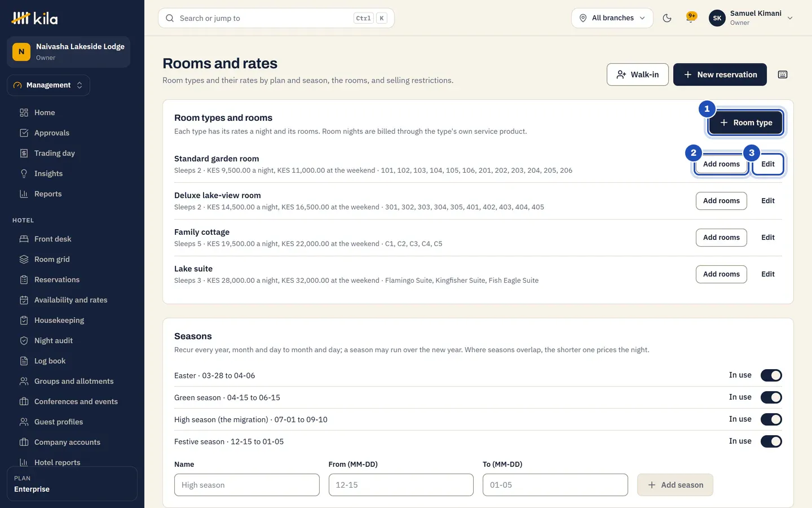Image resolution: width=812 pixels, height=508 pixels.
Task: Click the Night audit shield icon
Action: (x=24, y=340)
